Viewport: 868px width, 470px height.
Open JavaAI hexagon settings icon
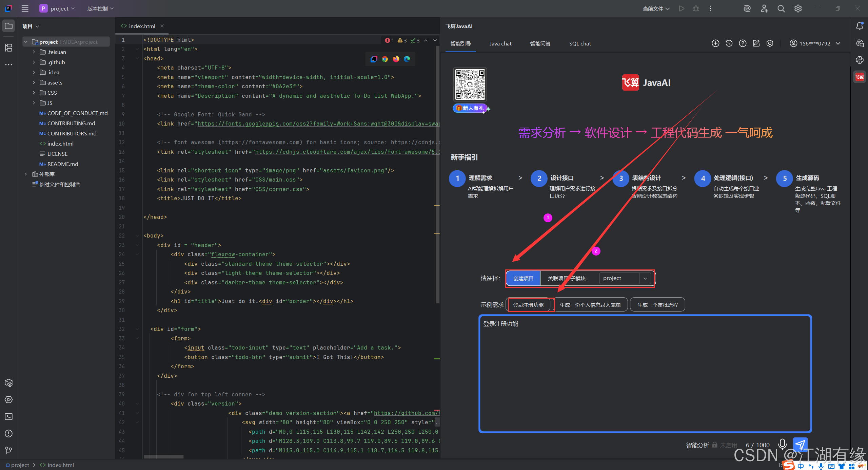(770, 43)
